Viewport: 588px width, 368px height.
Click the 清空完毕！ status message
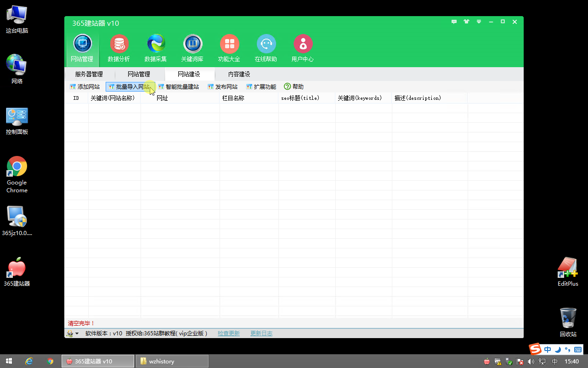coord(81,323)
